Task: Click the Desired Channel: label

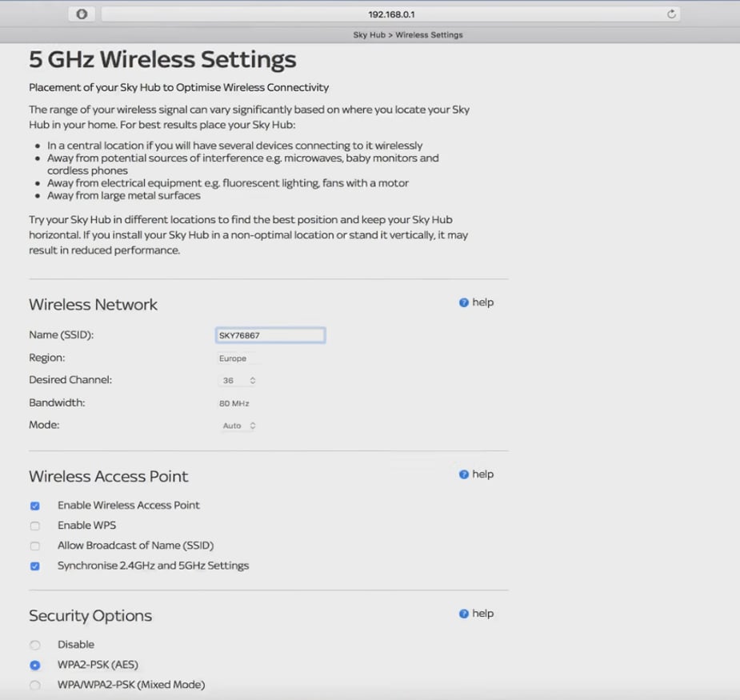Action: coord(70,379)
